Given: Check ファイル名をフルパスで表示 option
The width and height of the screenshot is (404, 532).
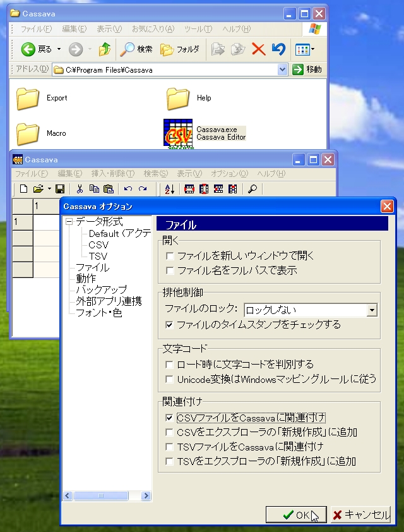Looking at the screenshot, I should [170, 271].
